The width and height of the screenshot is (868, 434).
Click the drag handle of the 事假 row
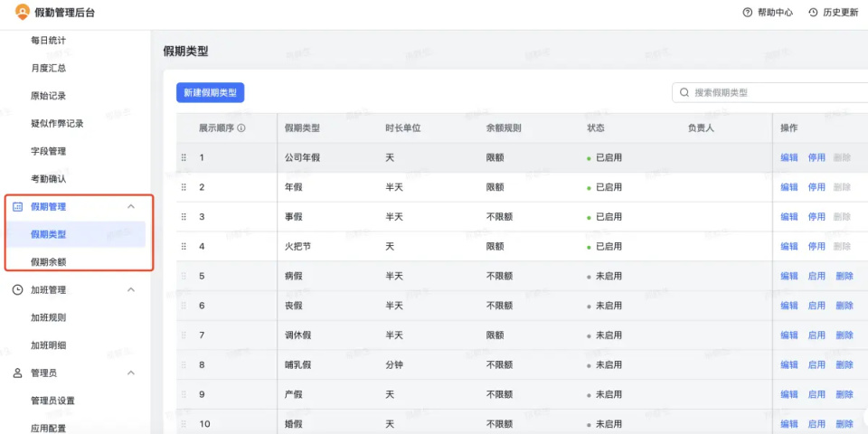point(184,217)
